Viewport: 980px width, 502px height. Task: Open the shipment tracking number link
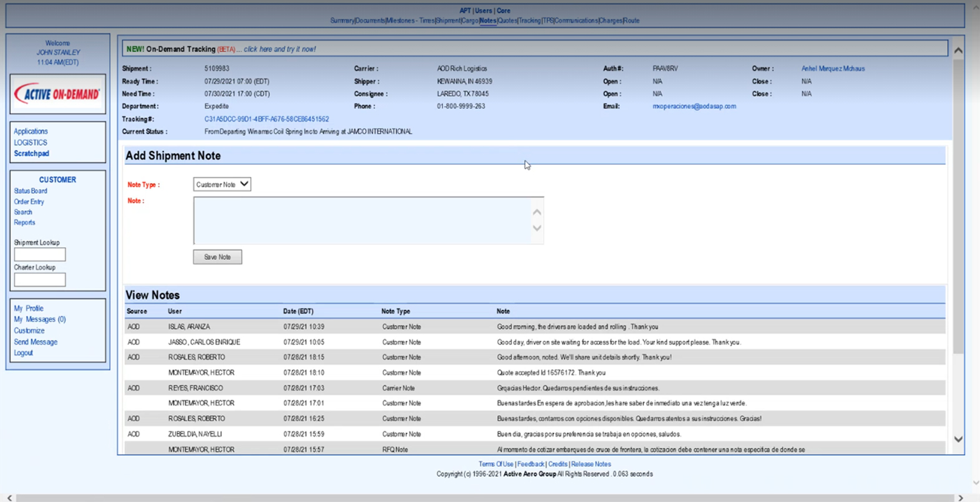[x=266, y=119]
